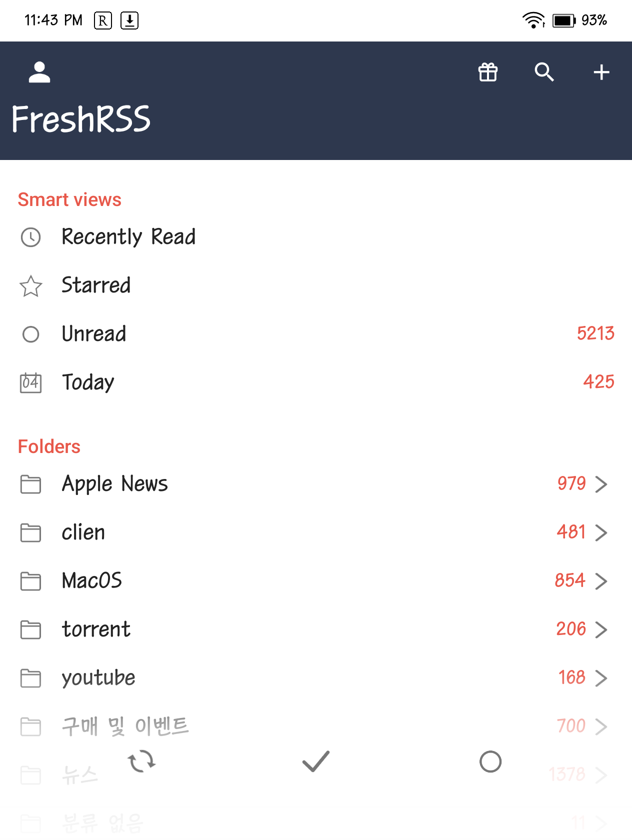Image resolution: width=632 pixels, height=840 pixels.
Task: Open search with the magnifier icon
Action: 544,72
